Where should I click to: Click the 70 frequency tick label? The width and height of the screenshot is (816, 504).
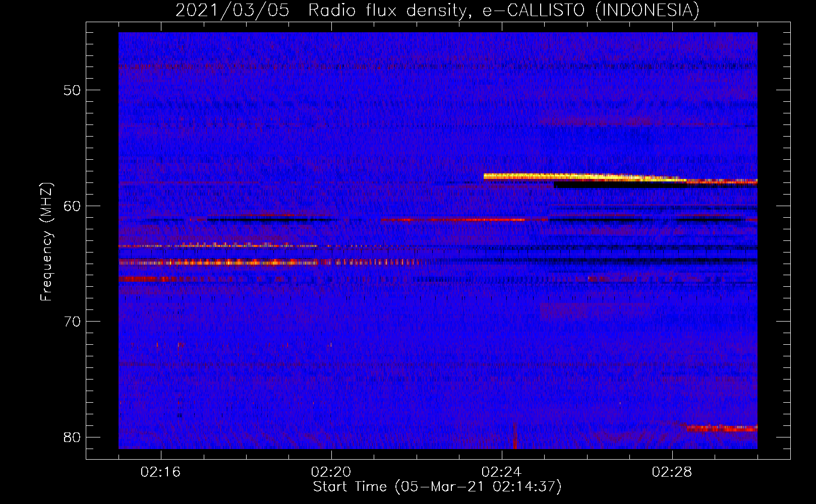click(x=72, y=322)
